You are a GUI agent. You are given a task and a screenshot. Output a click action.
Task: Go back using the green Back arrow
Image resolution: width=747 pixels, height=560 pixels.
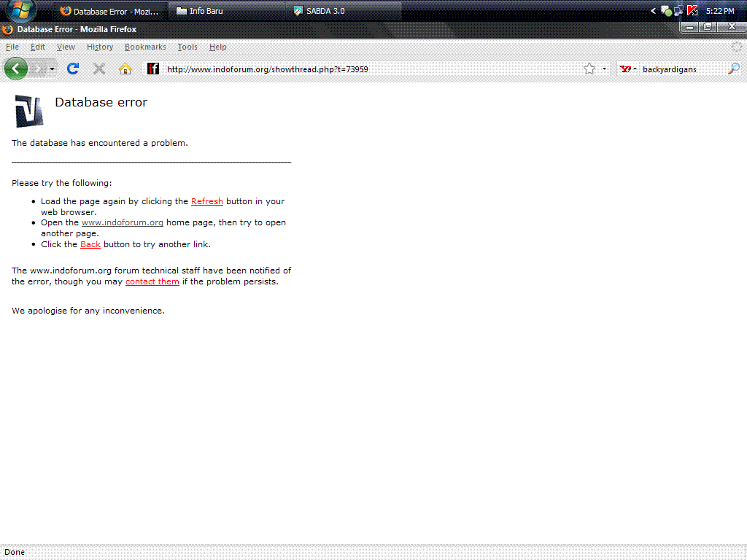(16, 69)
